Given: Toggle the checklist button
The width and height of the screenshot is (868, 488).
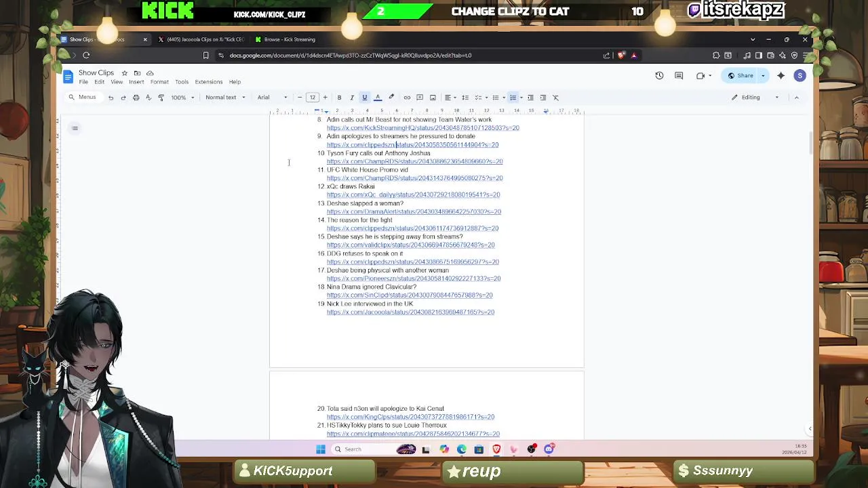Looking at the screenshot, I should point(478,98).
